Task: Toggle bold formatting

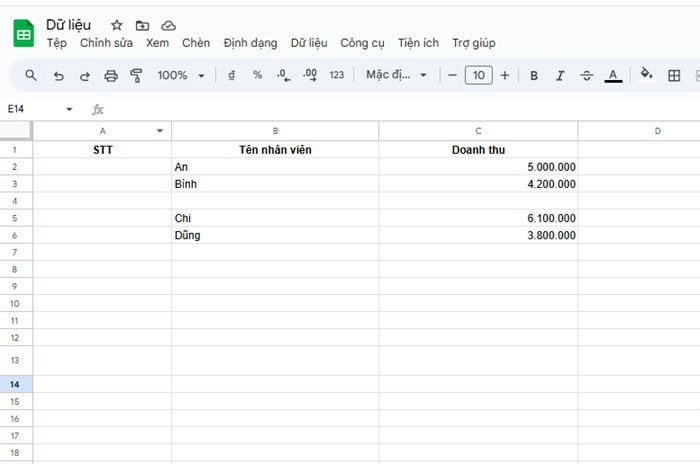Action: (x=534, y=75)
